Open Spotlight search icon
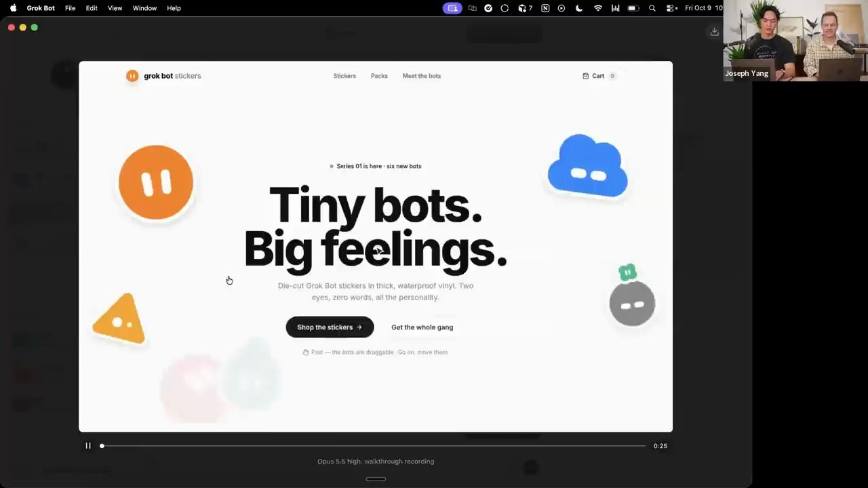Screen dimensions: 868x488 652,8
